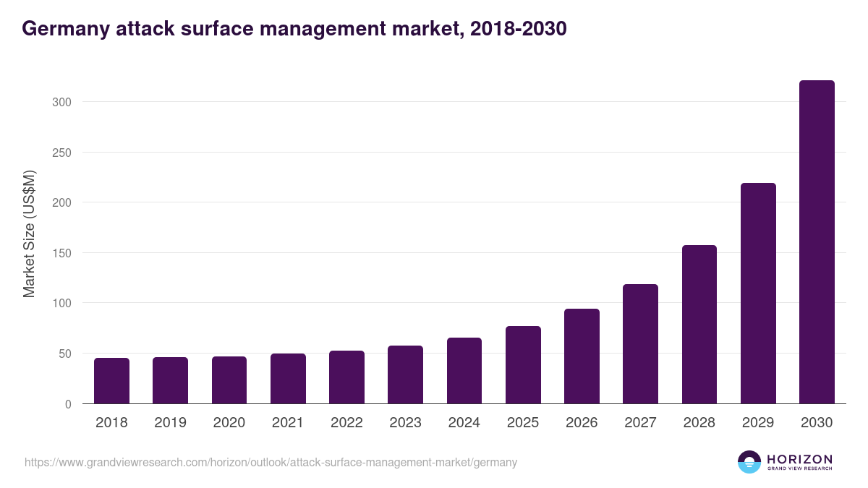Click the 0 baseline axis value
Viewport: 868px width, 488px height.
(x=67, y=403)
